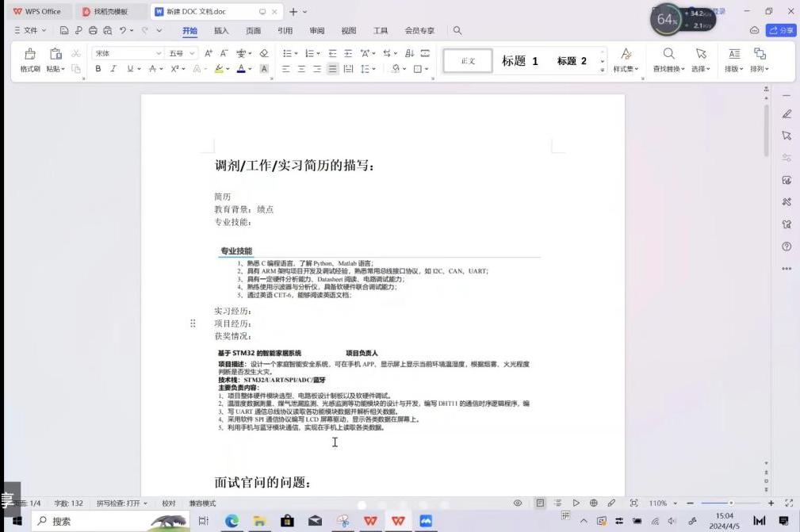Open the zoom percentage dropdown at 110%
The image size is (800, 532).
pos(662,503)
